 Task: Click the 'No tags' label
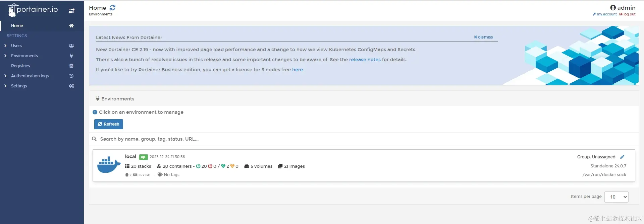tap(171, 174)
